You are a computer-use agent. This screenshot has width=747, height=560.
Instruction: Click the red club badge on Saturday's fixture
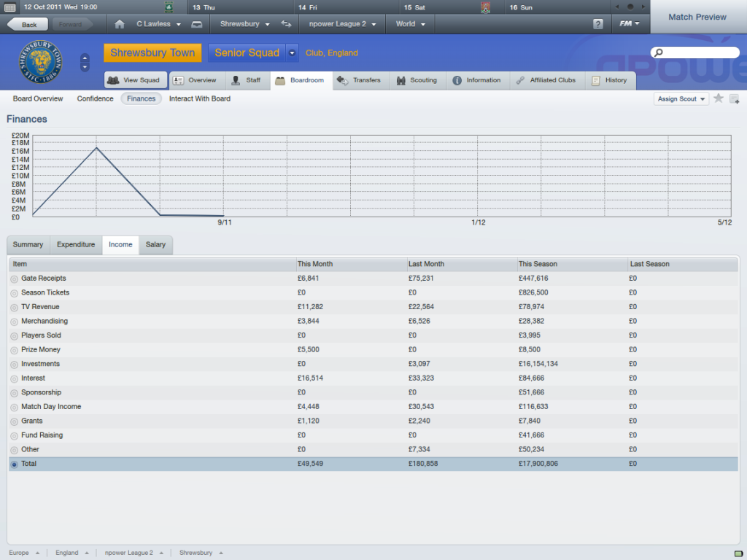(485, 7)
